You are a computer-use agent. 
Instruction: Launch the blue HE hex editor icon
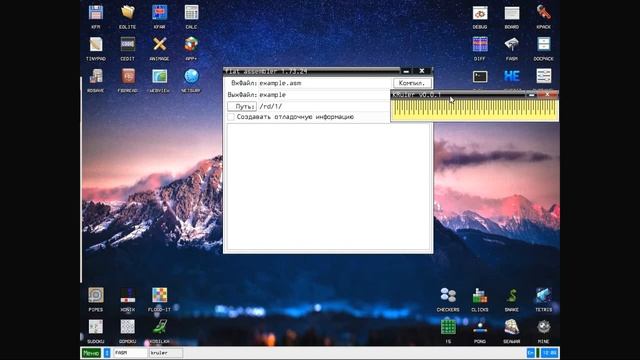tap(512, 76)
